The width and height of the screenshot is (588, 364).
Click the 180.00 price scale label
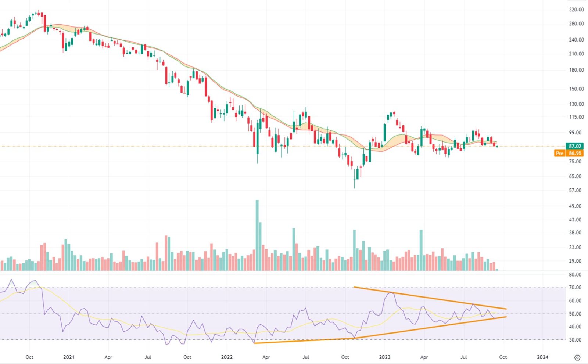576,70
